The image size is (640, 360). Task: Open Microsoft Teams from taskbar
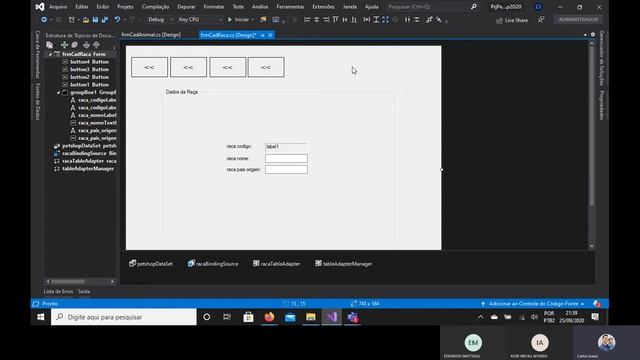click(353, 317)
